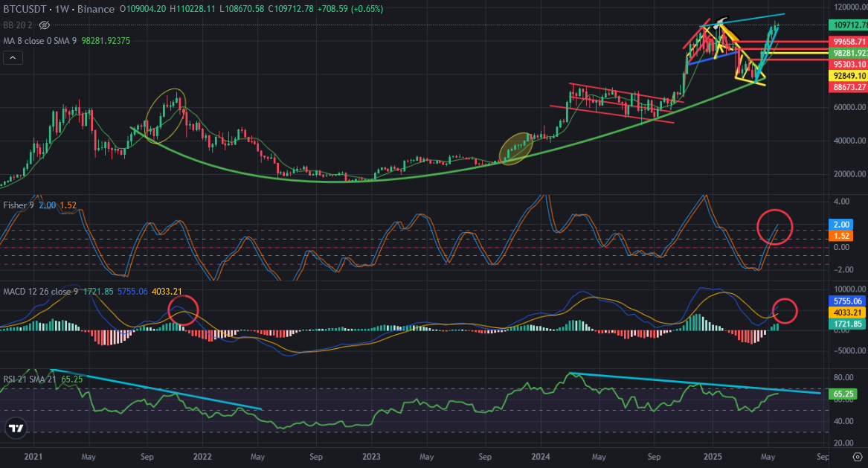This screenshot has height=468, width=868.
Task: Click the yellow ellipse near late 2023
Action: point(516,148)
